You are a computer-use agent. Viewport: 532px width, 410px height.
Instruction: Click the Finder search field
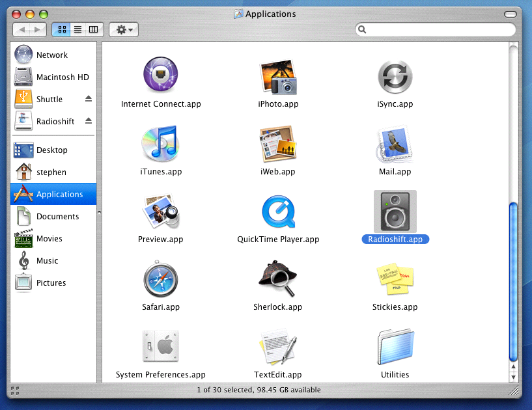(436, 29)
